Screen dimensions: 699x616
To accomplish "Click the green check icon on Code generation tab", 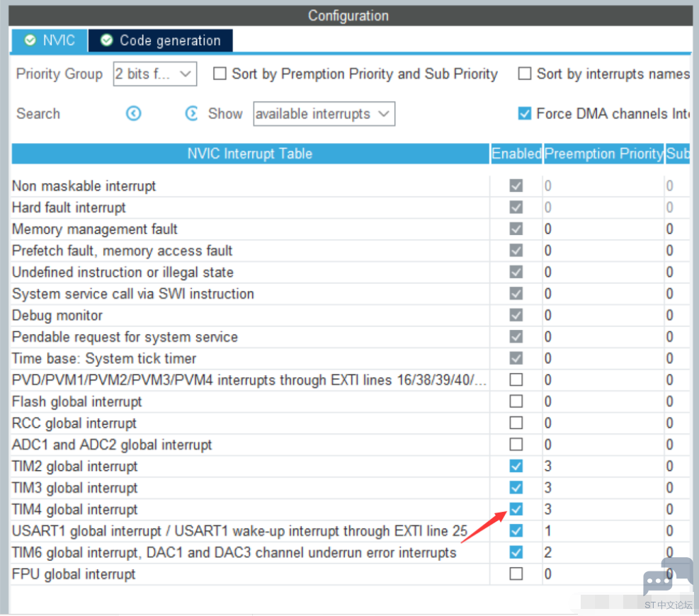I will click(106, 40).
